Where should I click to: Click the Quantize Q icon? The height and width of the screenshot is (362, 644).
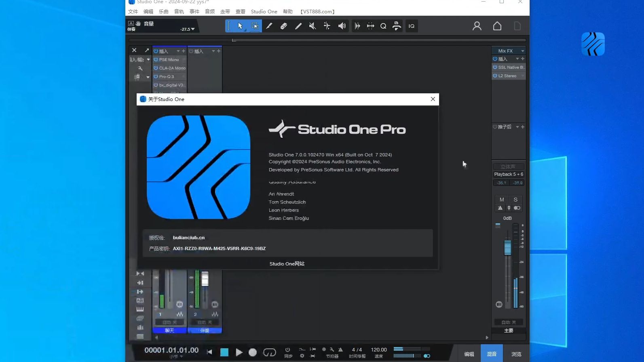(x=383, y=26)
